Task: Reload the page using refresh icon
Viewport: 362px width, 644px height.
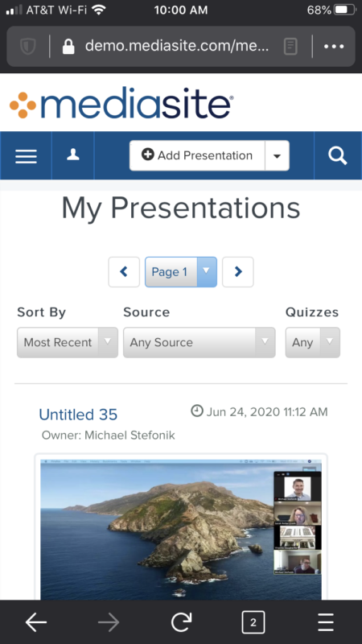Action: tap(181, 622)
